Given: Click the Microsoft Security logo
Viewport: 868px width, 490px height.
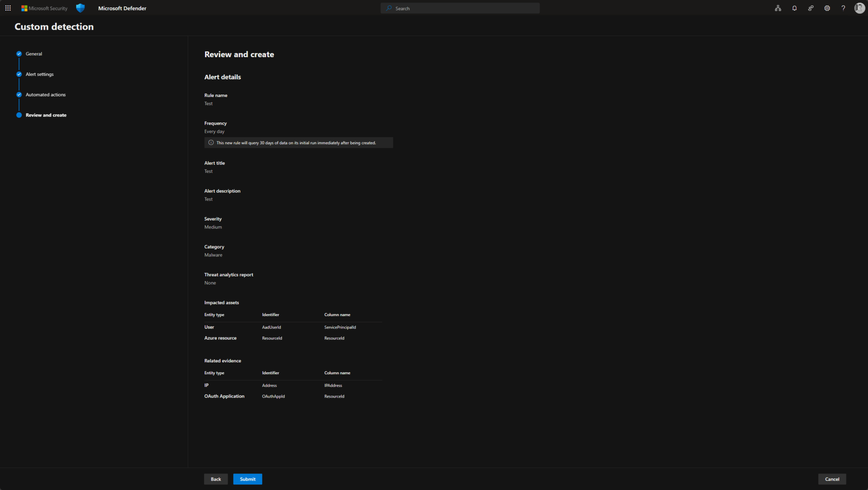Looking at the screenshot, I should click(44, 8).
